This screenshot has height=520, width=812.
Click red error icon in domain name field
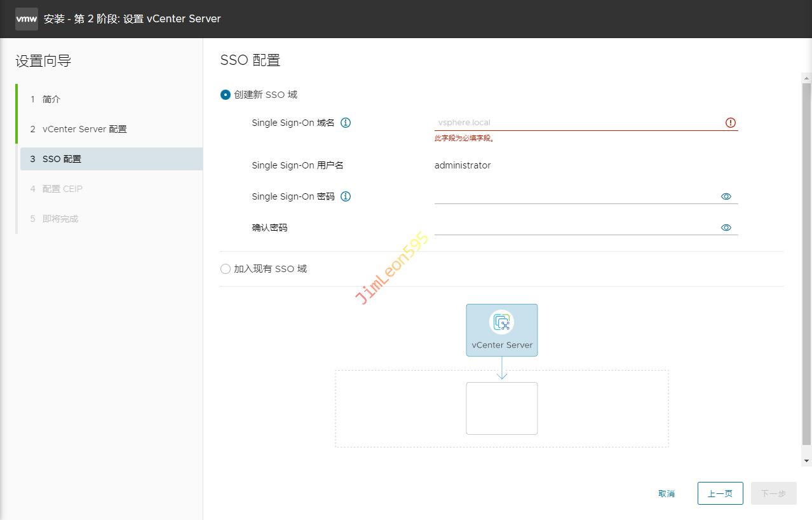point(730,123)
